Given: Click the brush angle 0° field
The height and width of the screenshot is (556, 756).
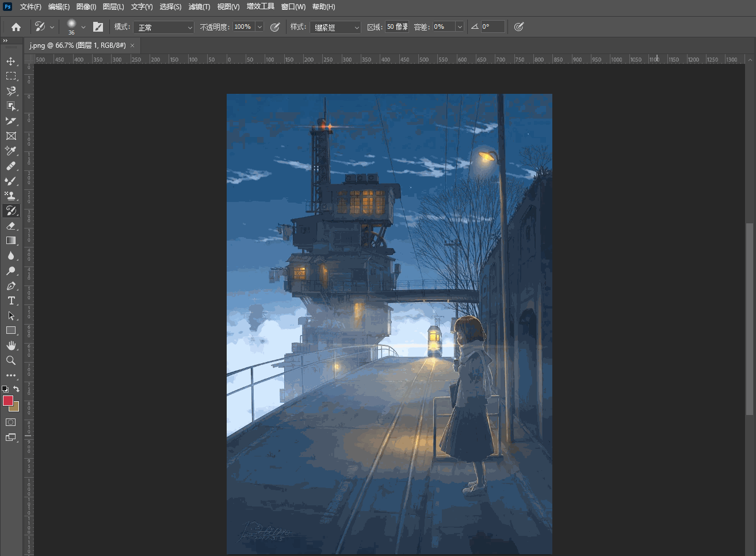Looking at the screenshot, I should point(492,27).
